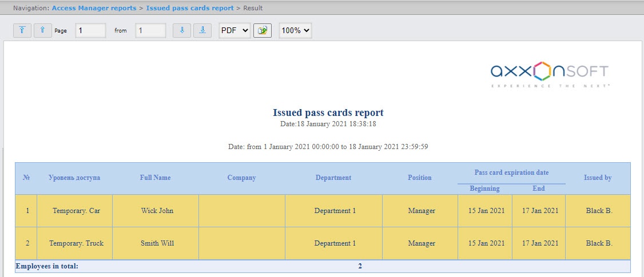Open the 100% zoom level dropdown
644x277 pixels.
pyautogui.click(x=295, y=30)
